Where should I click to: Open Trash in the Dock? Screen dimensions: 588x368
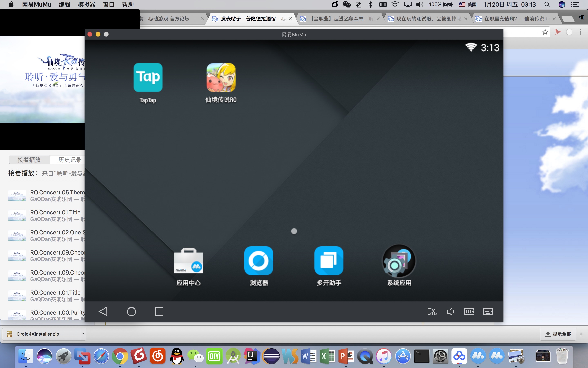click(x=562, y=356)
